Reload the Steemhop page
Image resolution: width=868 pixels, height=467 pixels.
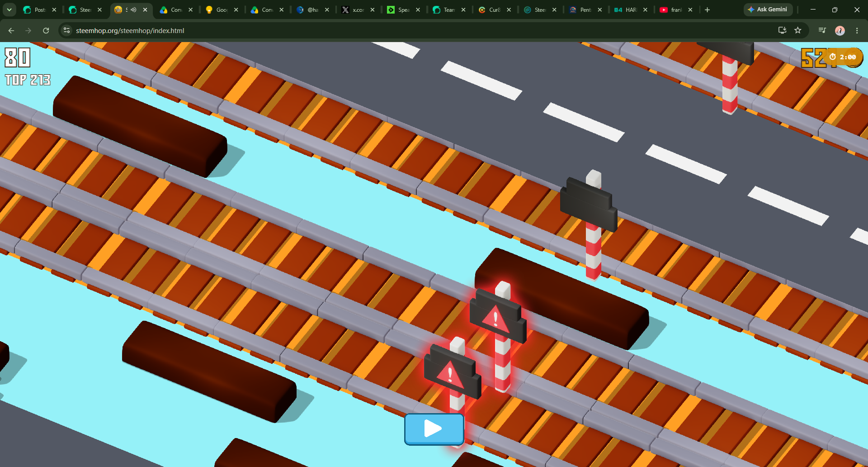pyautogui.click(x=46, y=30)
